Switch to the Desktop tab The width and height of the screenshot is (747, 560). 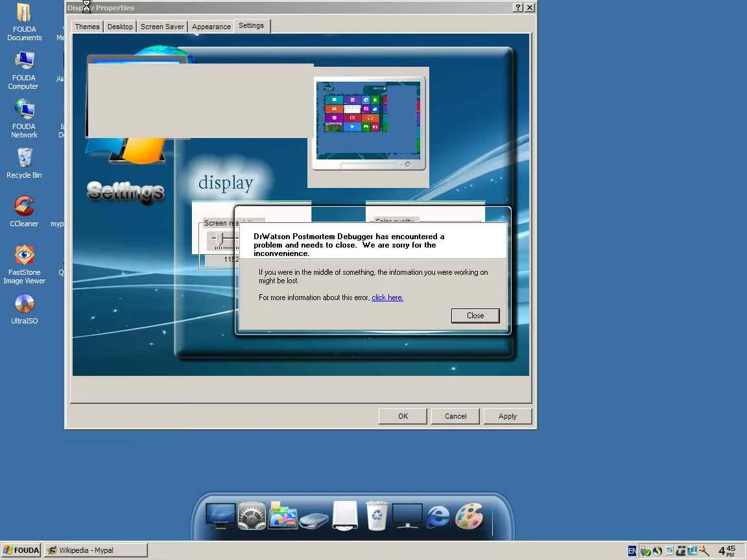(x=120, y=27)
